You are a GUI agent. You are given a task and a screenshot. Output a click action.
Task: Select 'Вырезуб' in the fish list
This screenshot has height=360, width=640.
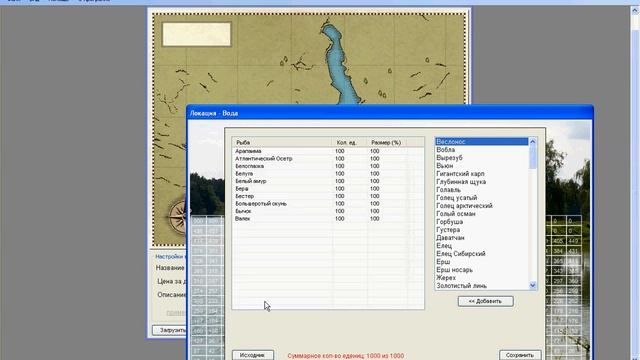pyautogui.click(x=482, y=158)
